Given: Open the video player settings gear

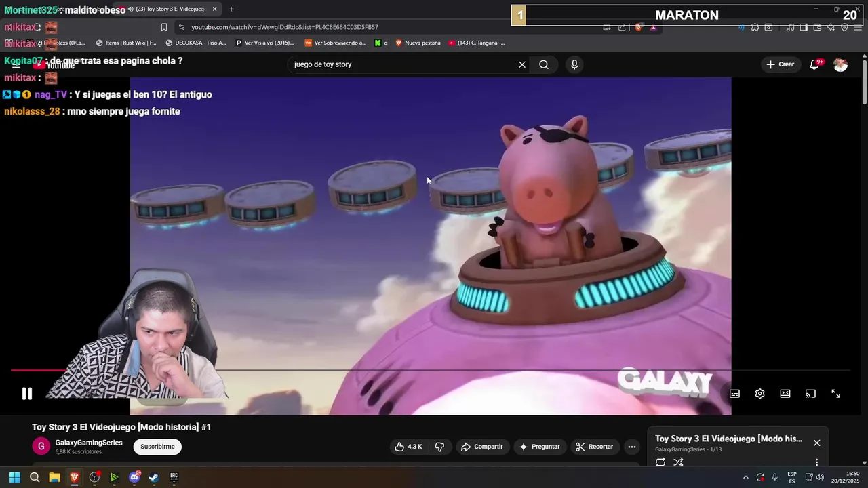Looking at the screenshot, I should point(759,394).
